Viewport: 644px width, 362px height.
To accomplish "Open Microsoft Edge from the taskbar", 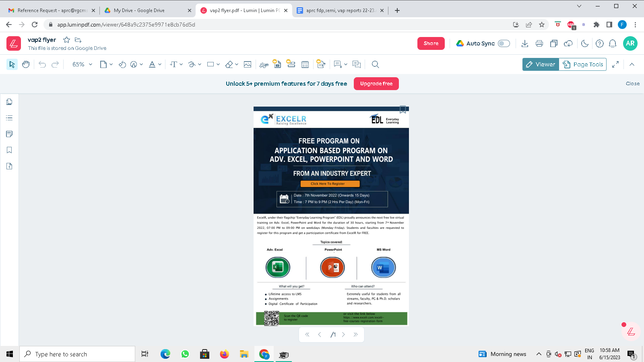I will [165, 354].
